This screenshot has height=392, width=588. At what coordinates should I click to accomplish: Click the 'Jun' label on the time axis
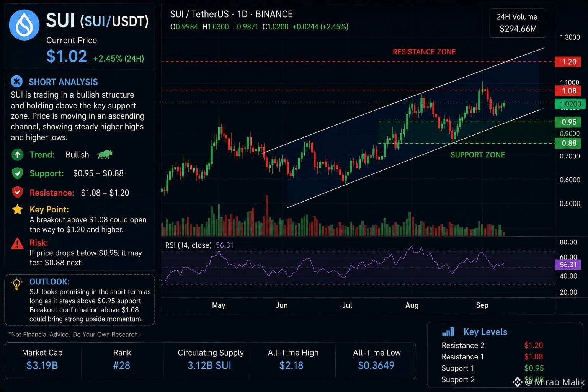coord(282,305)
